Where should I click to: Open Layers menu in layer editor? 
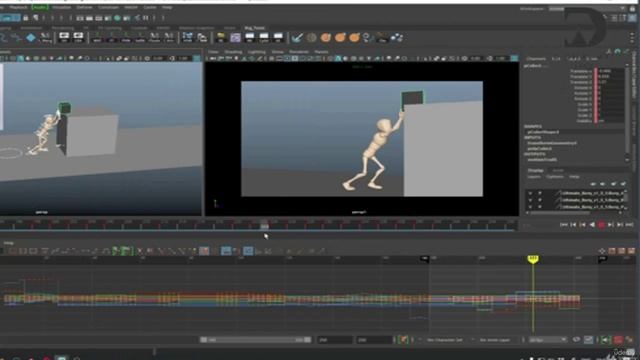[x=533, y=177]
